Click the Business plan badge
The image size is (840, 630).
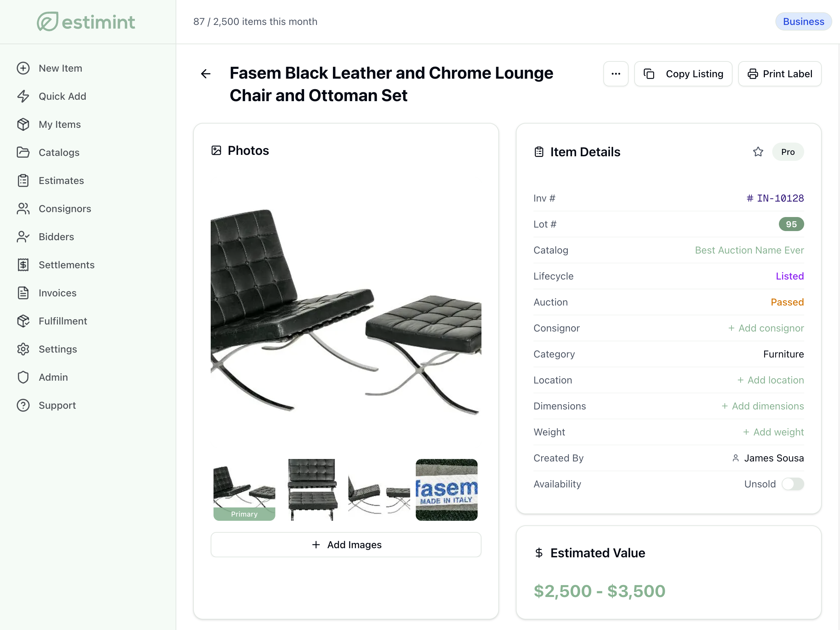coord(803,22)
